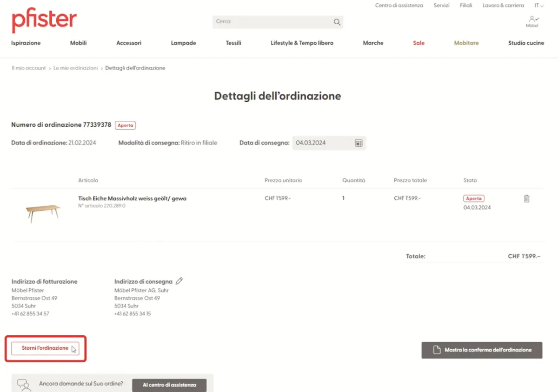This screenshot has height=392, width=558.
Task: Open the user account icon
Action: (x=532, y=19)
